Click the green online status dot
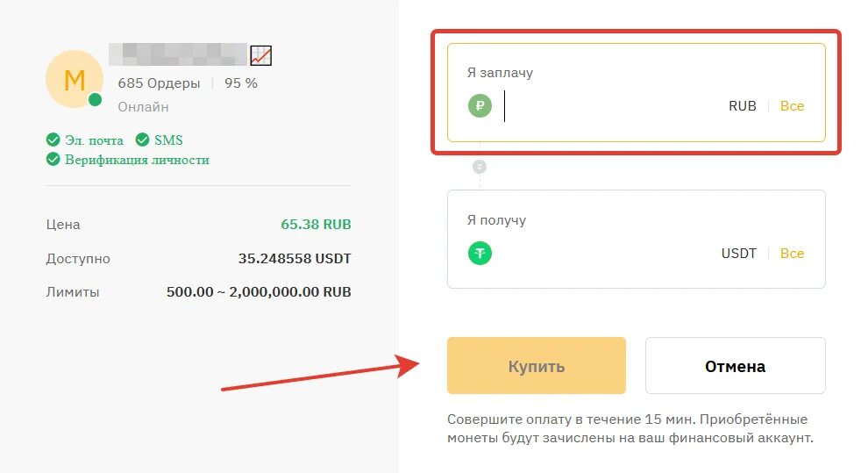868x473 pixels. point(96,100)
